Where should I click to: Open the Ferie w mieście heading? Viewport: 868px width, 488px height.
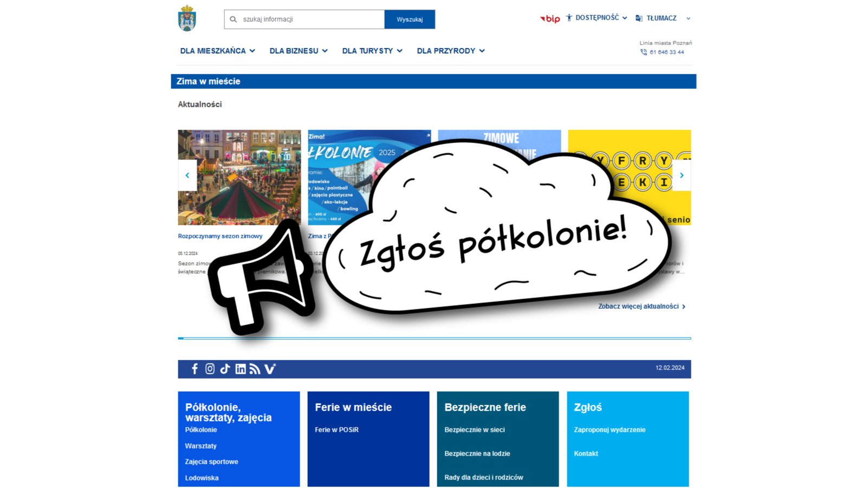[x=353, y=407]
